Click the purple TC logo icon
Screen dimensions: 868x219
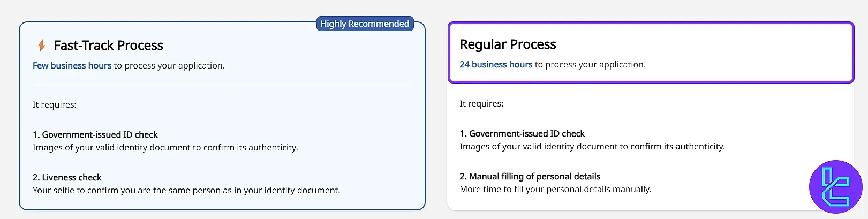tap(835, 187)
